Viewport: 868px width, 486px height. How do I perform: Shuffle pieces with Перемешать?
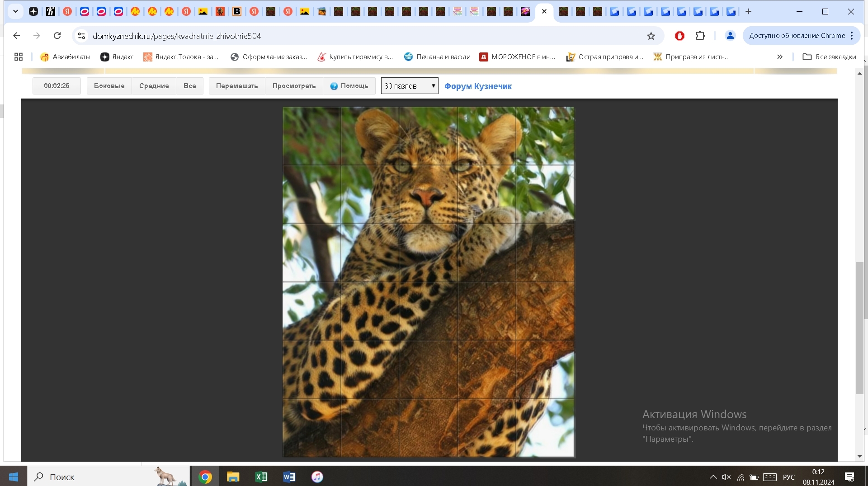pos(237,86)
